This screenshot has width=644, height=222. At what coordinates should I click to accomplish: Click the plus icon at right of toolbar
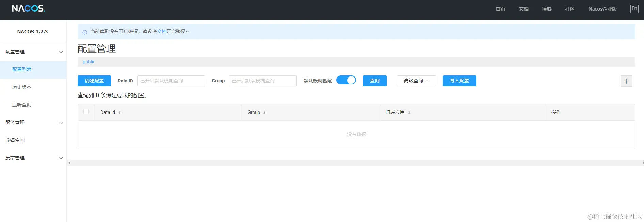[626, 81]
